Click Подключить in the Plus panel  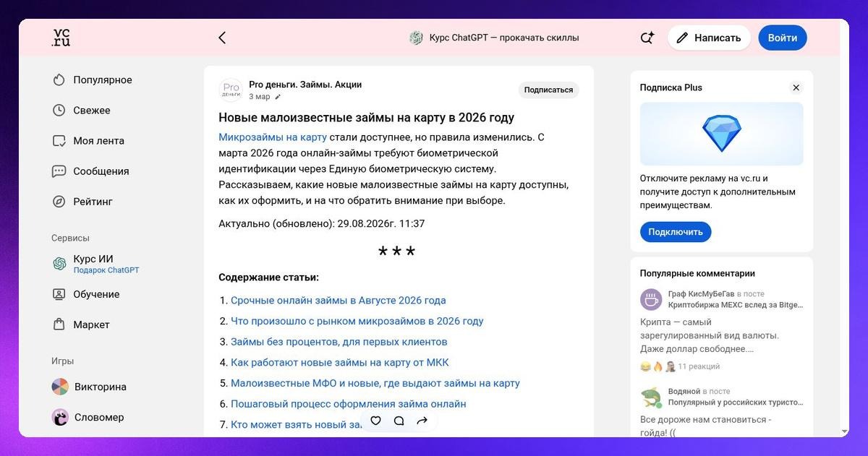click(x=676, y=232)
